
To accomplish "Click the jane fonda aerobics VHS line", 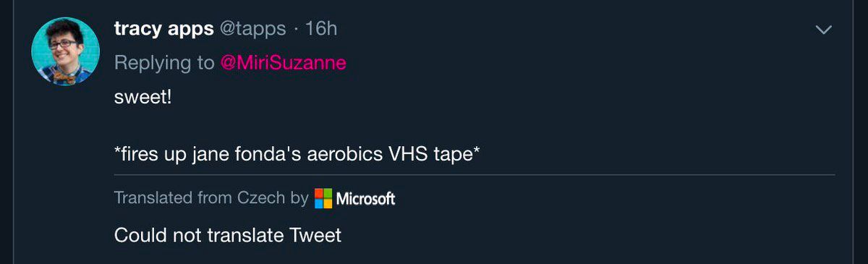I will pyautogui.click(x=297, y=154).
